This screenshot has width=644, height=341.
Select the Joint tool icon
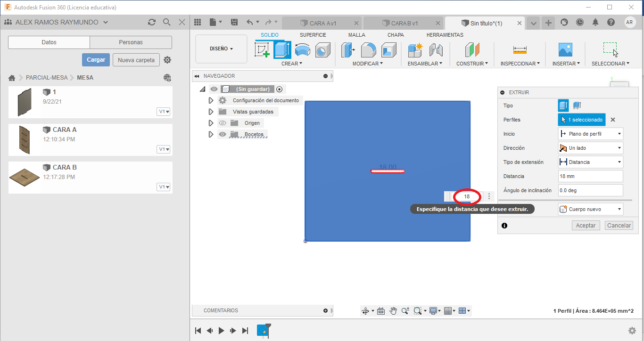[x=436, y=49]
